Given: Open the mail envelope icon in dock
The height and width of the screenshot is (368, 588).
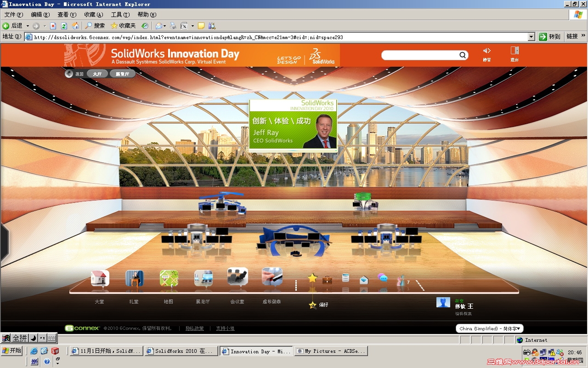Looking at the screenshot, I should tap(364, 279).
